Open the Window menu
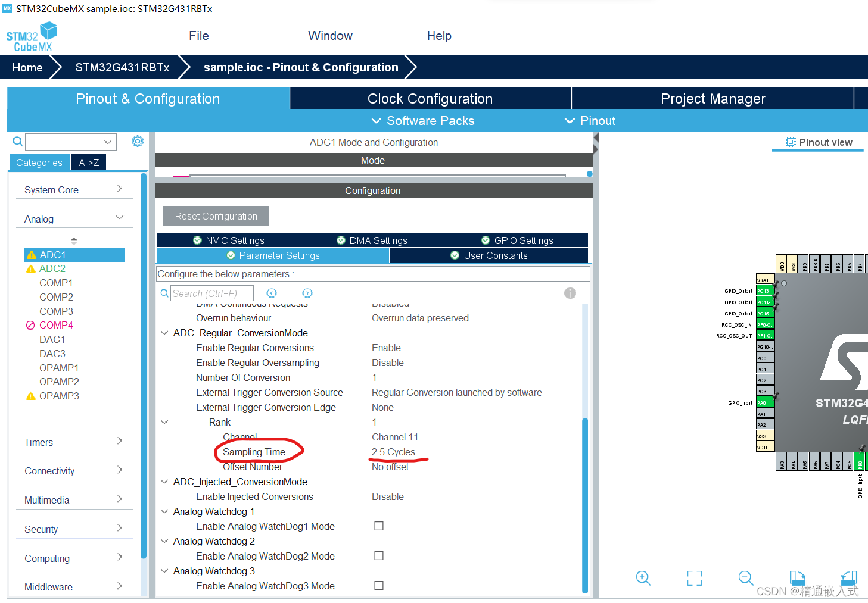868x603 pixels. click(x=331, y=36)
